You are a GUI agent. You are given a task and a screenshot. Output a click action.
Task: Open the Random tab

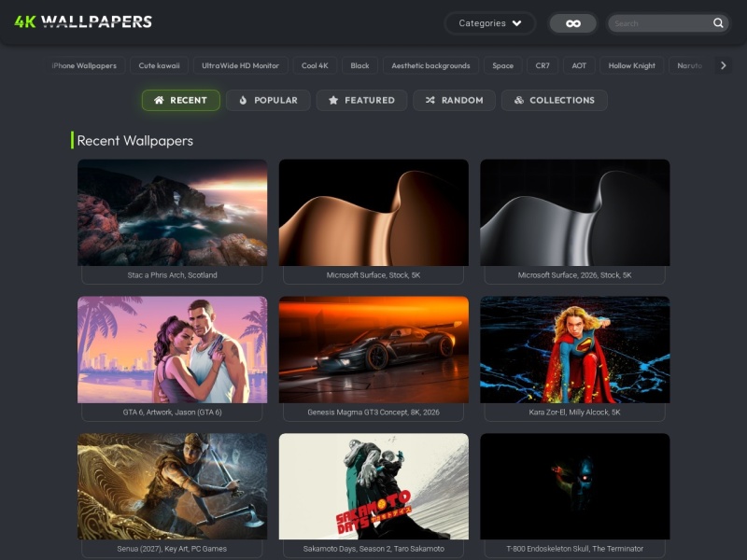[454, 101]
